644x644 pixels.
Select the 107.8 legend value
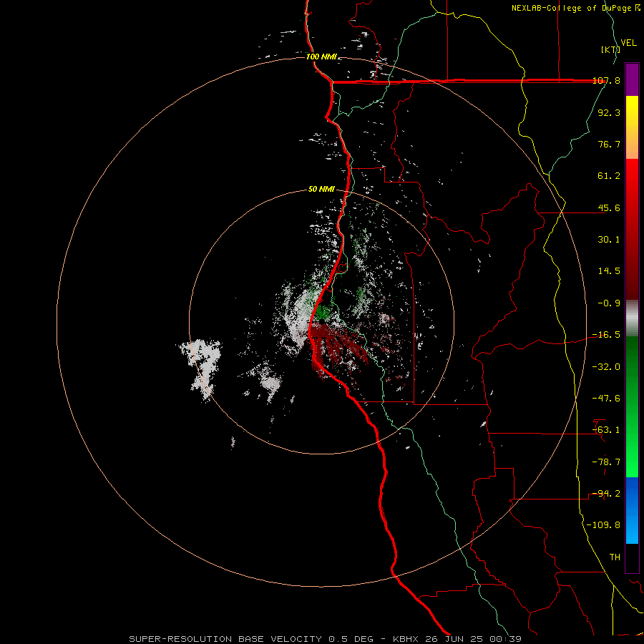(607, 80)
